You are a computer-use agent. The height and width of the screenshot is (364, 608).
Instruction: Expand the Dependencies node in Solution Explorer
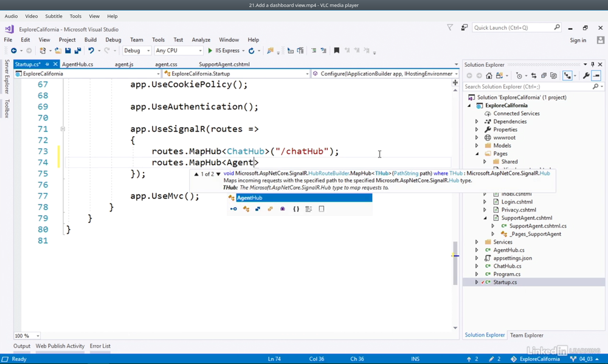[477, 122]
